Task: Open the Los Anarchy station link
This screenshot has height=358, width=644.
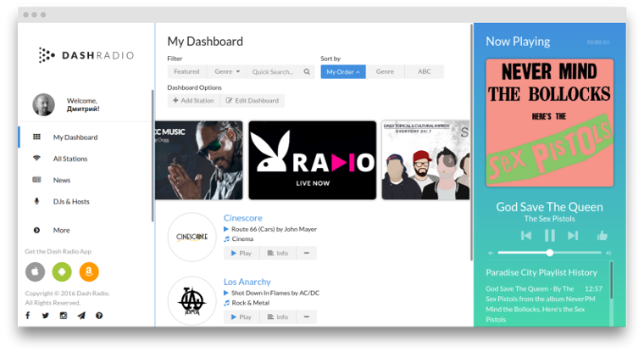Action: (x=247, y=282)
